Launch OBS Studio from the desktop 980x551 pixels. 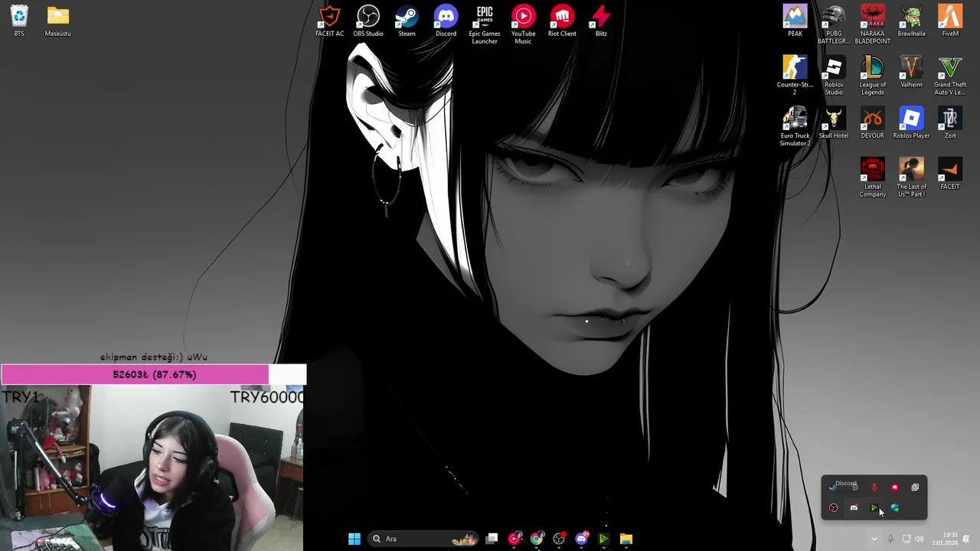point(368,21)
